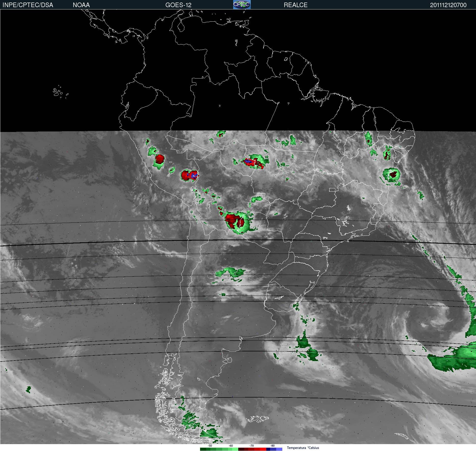Click the -50 legend tick label

click(210, 446)
